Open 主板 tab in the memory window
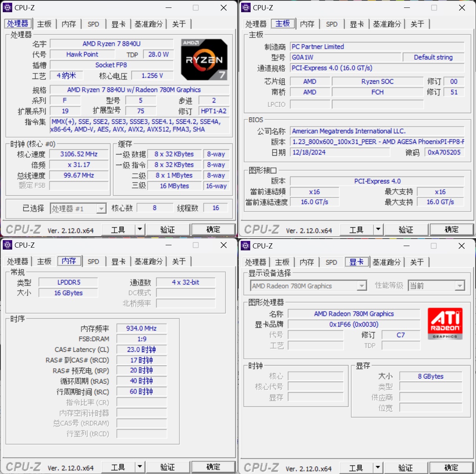This screenshot has height=474, width=476. pos(44,261)
